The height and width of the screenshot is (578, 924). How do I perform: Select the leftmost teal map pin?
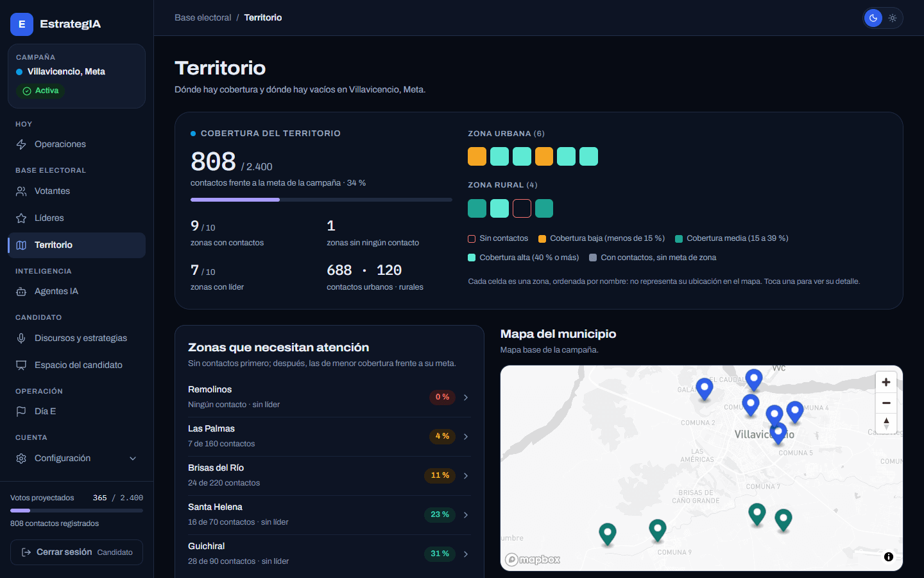(x=608, y=534)
